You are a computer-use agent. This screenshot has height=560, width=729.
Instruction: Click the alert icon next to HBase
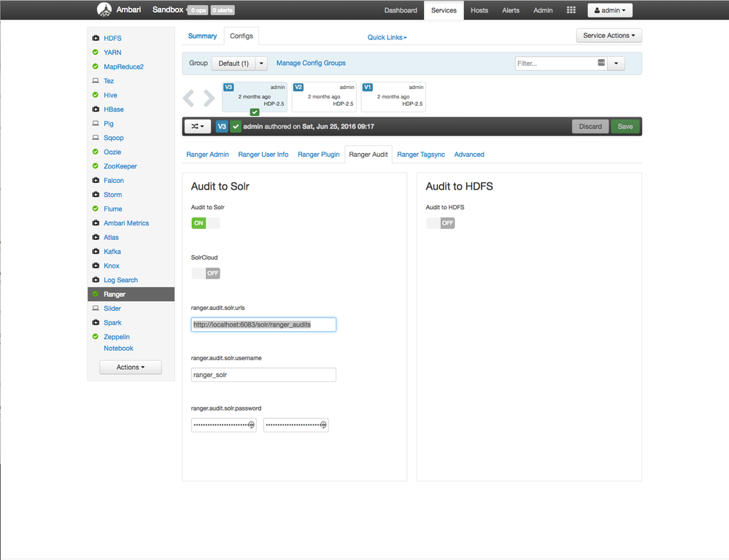tap(95, 109)
